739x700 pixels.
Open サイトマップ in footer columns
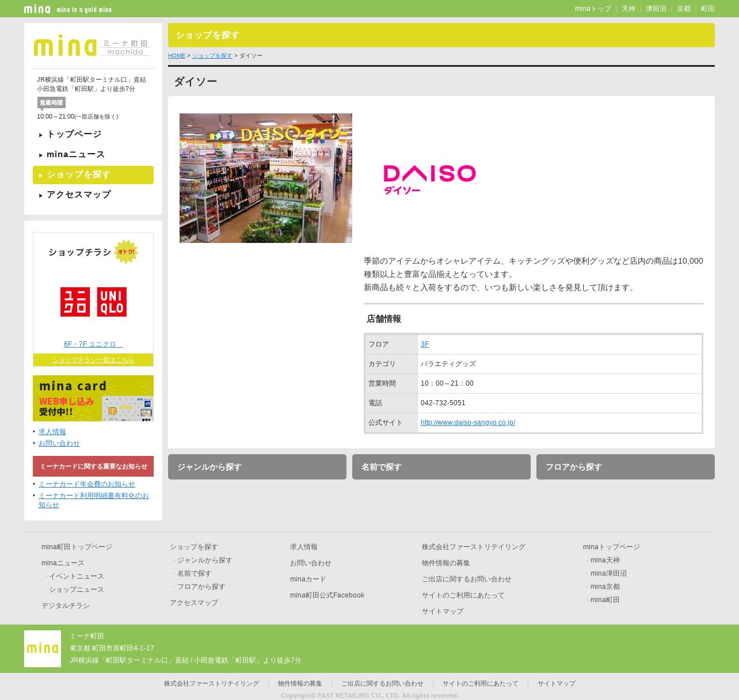443,611
